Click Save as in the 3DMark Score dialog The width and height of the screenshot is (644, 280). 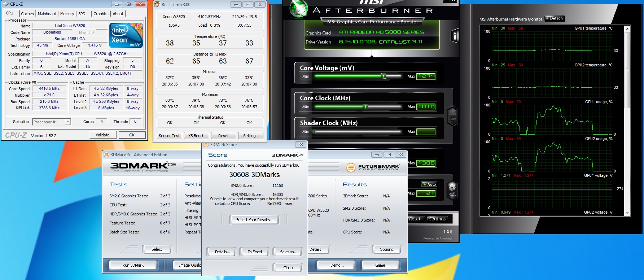[x=288, y=252]
